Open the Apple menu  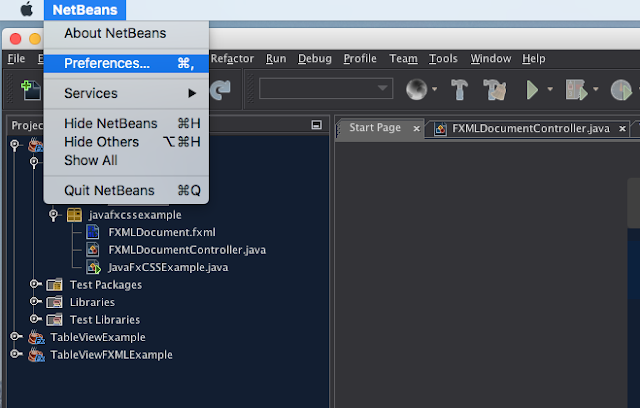click(x=27, y=9)
